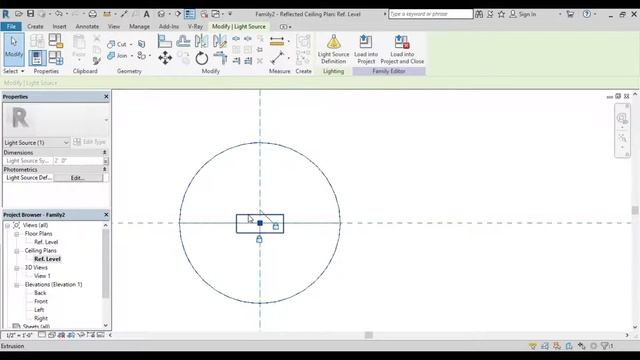This screenshot has width=640, height=360.
Task: Collapse the Elevations (Elevation 1) node
Action: (17, 284)
